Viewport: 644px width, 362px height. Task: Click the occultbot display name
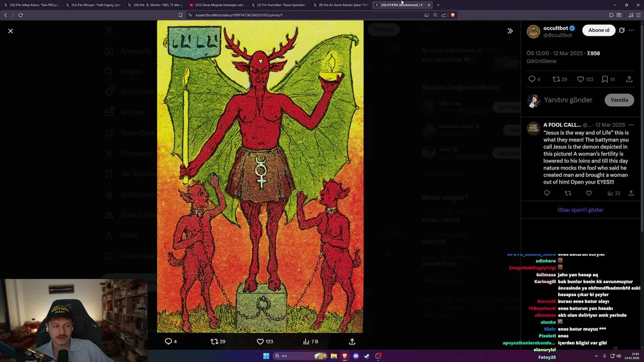click(x=555, y=28)
